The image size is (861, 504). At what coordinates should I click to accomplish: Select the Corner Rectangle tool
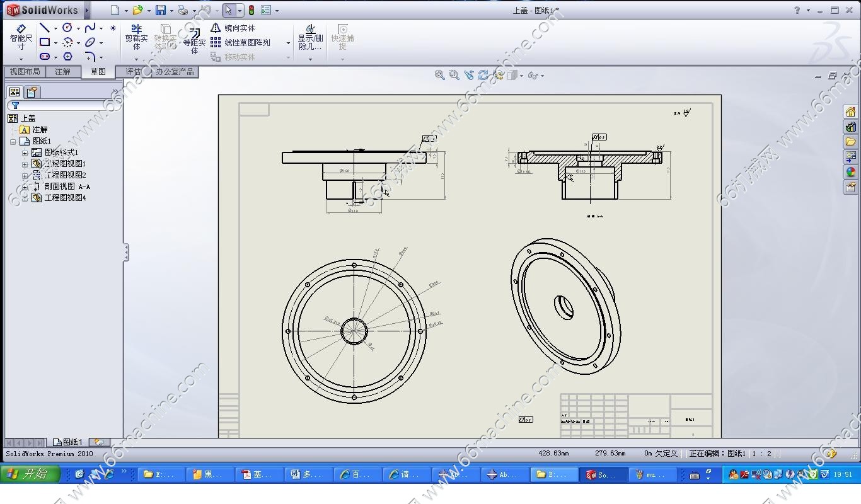(45, 42)
